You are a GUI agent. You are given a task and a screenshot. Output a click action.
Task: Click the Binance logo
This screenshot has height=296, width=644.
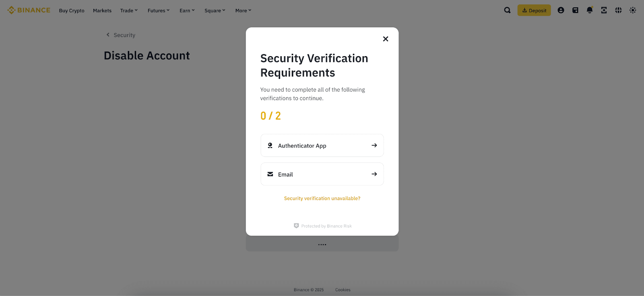[x=29, y=10]
